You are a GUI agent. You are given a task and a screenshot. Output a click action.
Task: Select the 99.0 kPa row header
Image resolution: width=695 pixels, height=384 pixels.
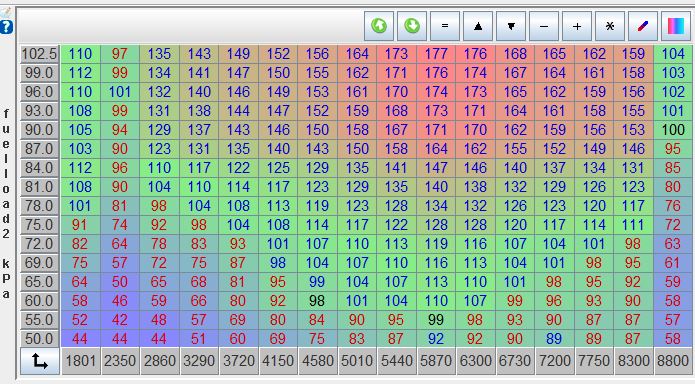39,73
